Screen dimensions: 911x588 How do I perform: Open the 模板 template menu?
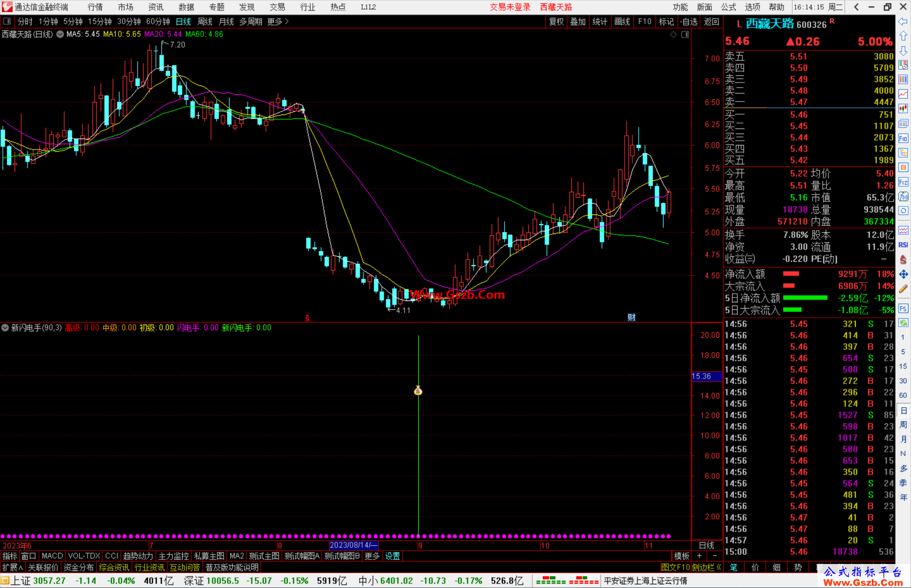point(682,556)
